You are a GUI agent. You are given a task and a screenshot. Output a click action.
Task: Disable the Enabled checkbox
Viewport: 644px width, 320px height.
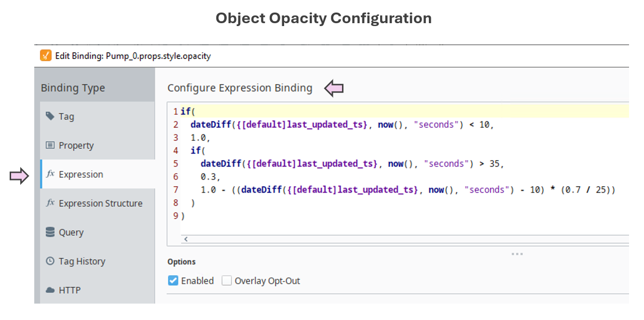click(x=173, y=280)
